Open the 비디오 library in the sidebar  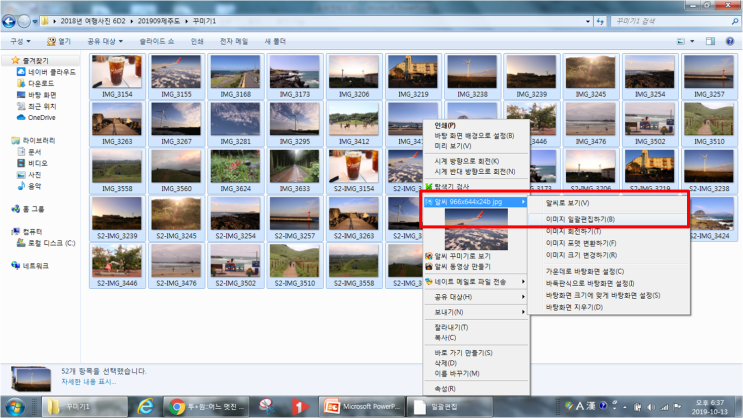coord(32,163)
